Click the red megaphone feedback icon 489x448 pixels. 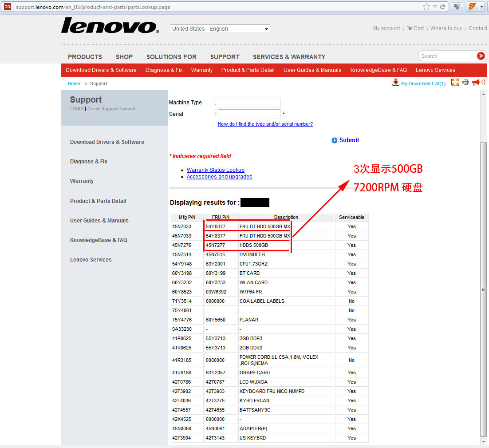coord(478,82)
